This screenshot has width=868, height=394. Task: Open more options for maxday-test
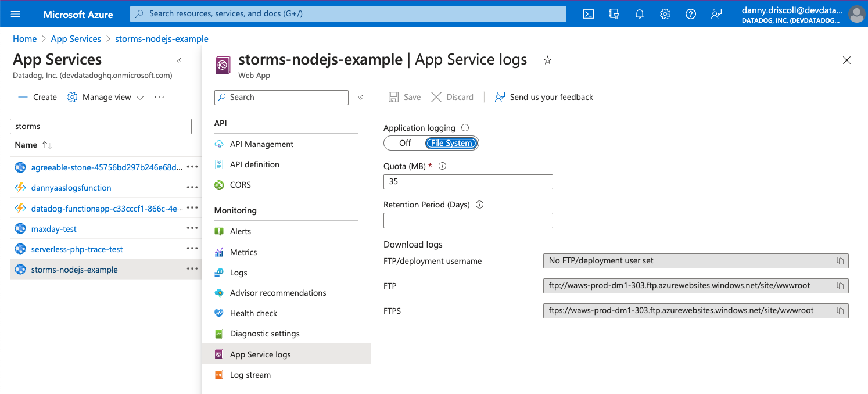[192, 228]
